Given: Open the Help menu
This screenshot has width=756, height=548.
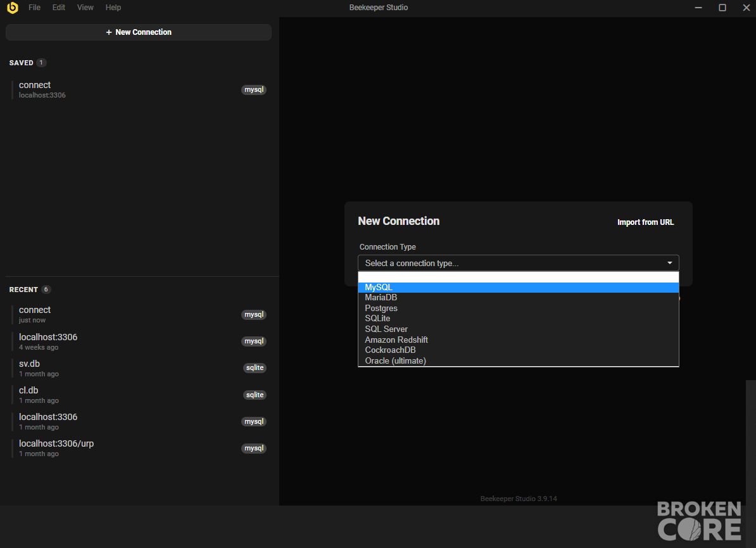Looking at the screenshot, I should (x=113, y=7).
